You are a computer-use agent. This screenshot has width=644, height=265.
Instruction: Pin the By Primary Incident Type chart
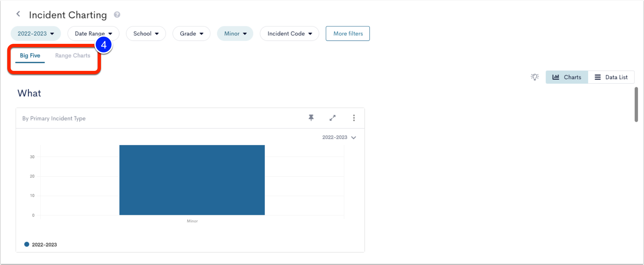tap(311, 118)
